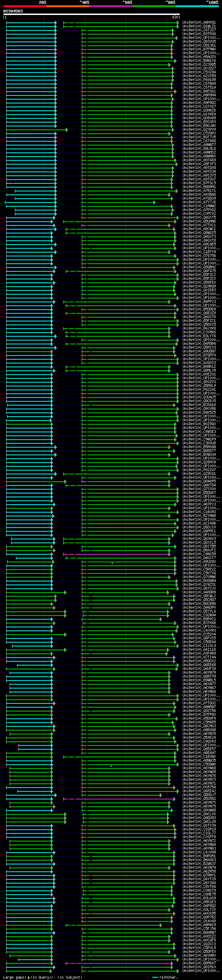The width and height of the screenshot is (222, 980).
Task: Select the UniRef100_B9T7X5 label
Action: point(199,137)
